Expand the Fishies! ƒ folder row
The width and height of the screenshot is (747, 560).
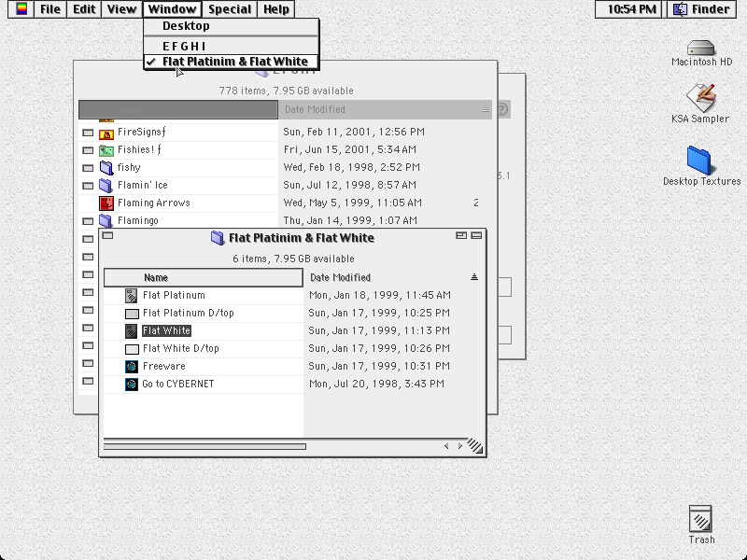[x=88, y=150]
